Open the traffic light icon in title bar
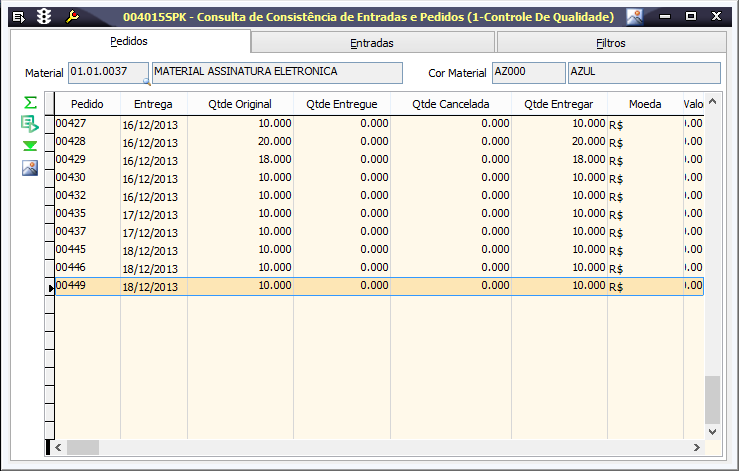 [x=44, y=17]
